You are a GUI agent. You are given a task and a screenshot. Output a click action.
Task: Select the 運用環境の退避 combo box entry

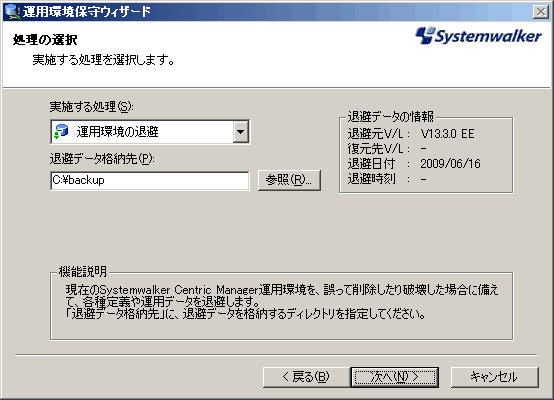(150, 132)
